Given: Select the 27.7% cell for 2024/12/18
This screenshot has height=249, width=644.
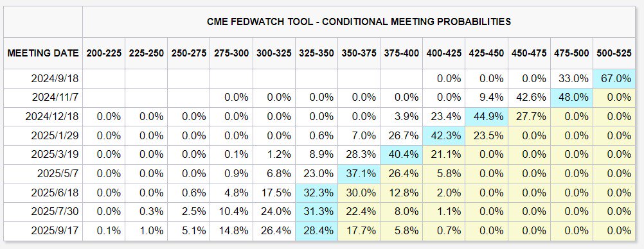Looking at the screenshot, I should [529, 117].
